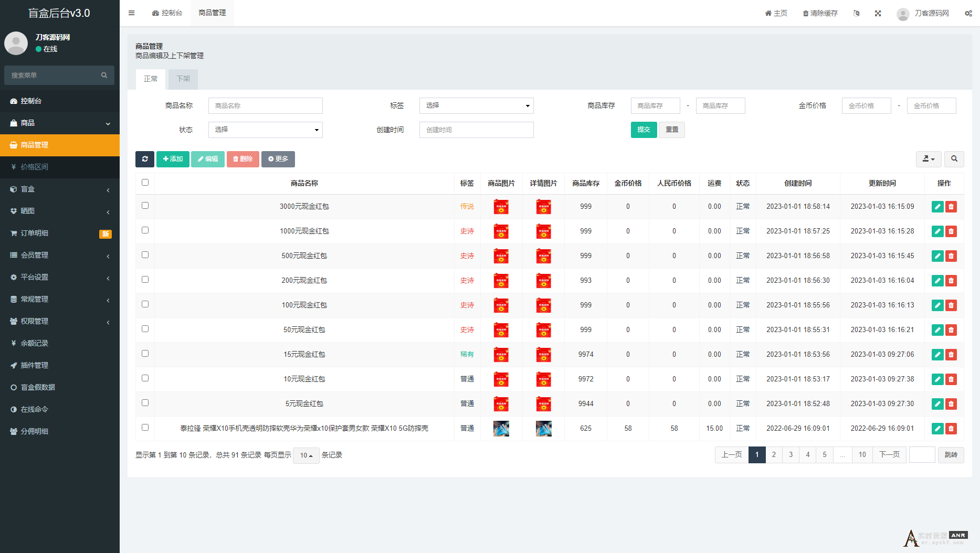
Task: Open the 标签 select dropdown
Action: (477, 105)
